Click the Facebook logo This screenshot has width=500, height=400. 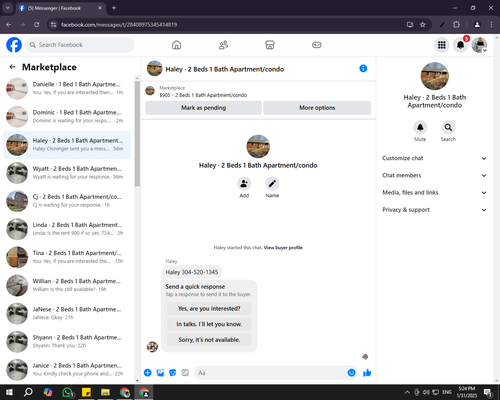coord(14,45)
